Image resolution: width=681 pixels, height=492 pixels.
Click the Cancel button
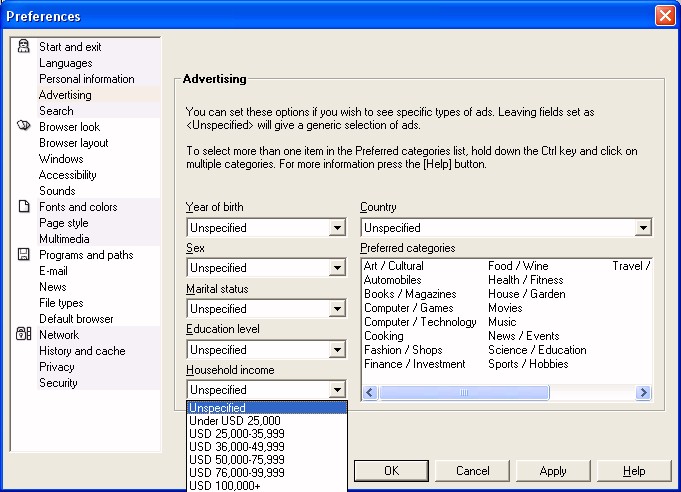pyautogui.click(x=472, y=471)
